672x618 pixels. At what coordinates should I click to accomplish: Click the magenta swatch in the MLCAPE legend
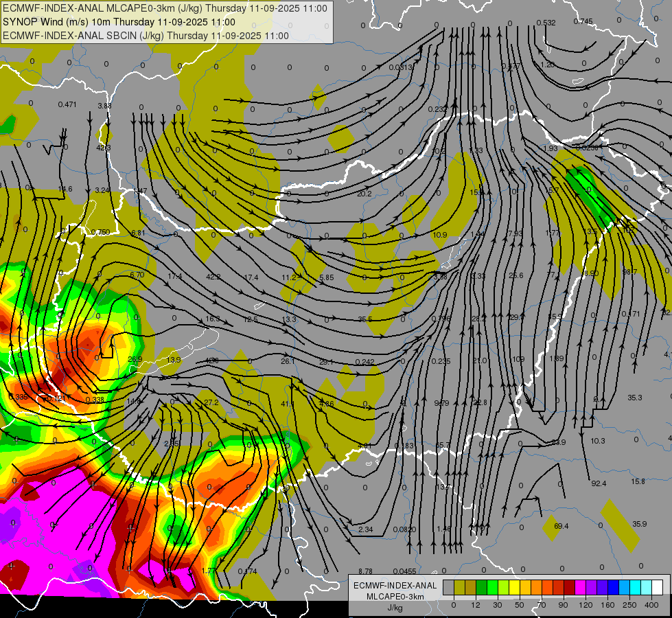[580, 588]
